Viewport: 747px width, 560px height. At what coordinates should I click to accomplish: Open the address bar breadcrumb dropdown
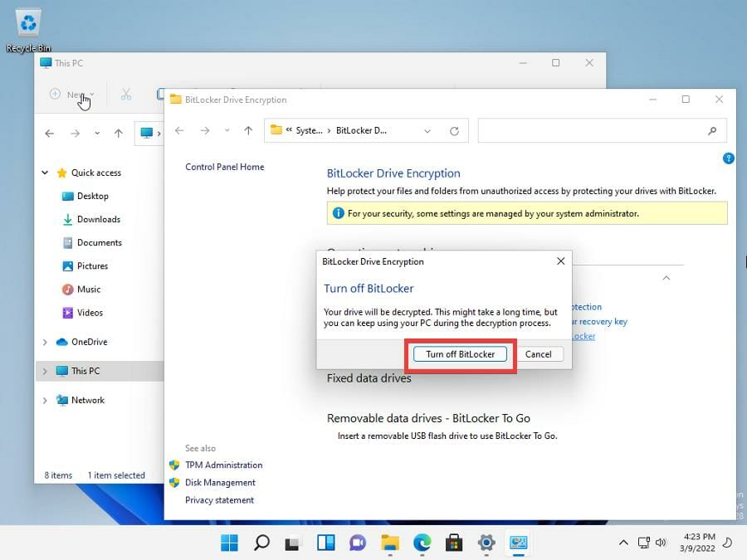427,130
